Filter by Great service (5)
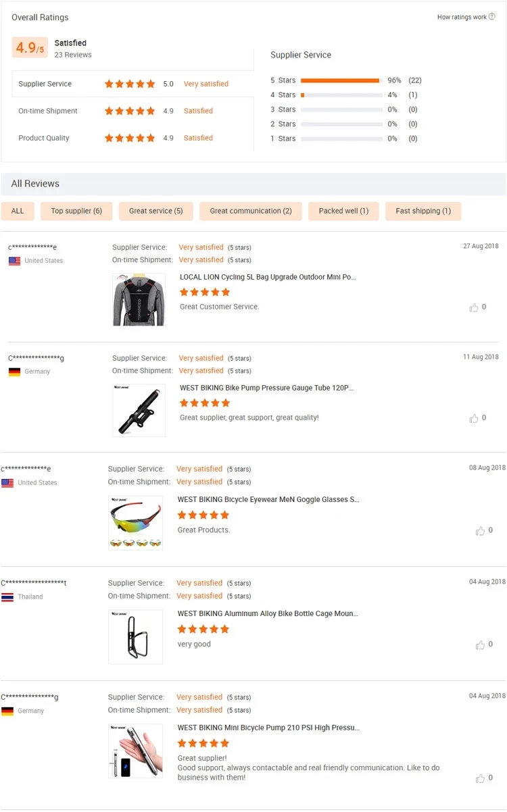This screenshot has width=507, height=812. [155, 211]
